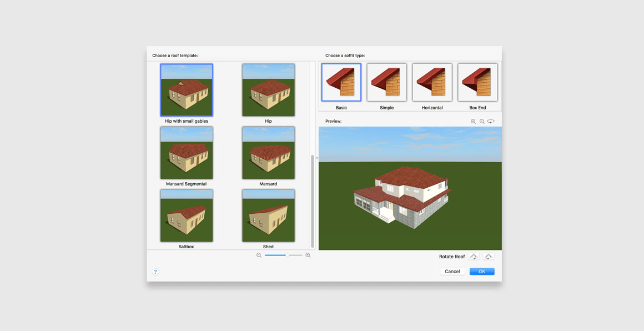Click the 'Preview:' label

tap(334, 122)
